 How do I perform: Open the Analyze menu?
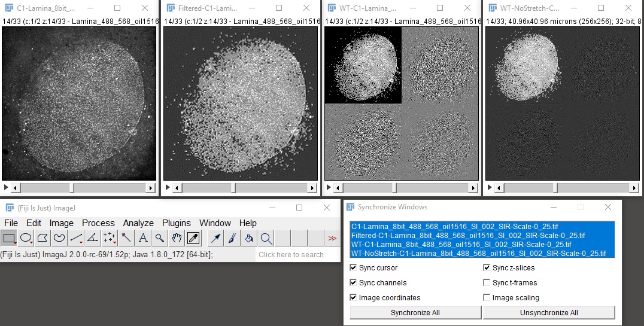[x=138, y=223]
